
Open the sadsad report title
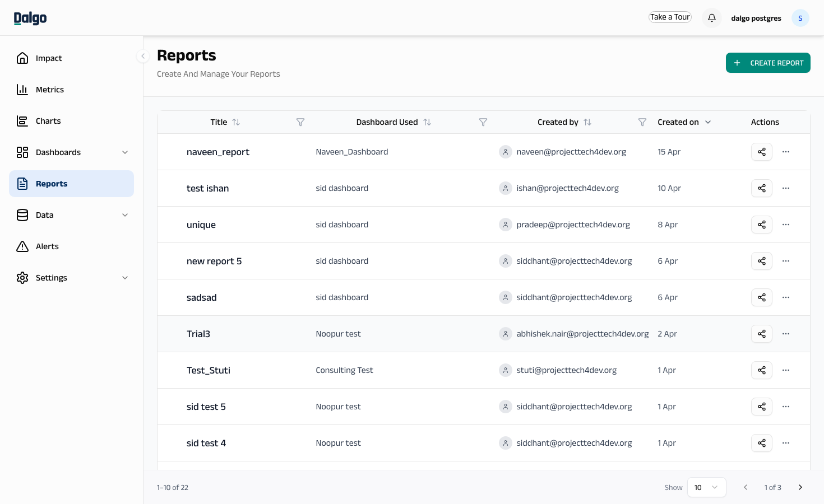click(202, 297)
